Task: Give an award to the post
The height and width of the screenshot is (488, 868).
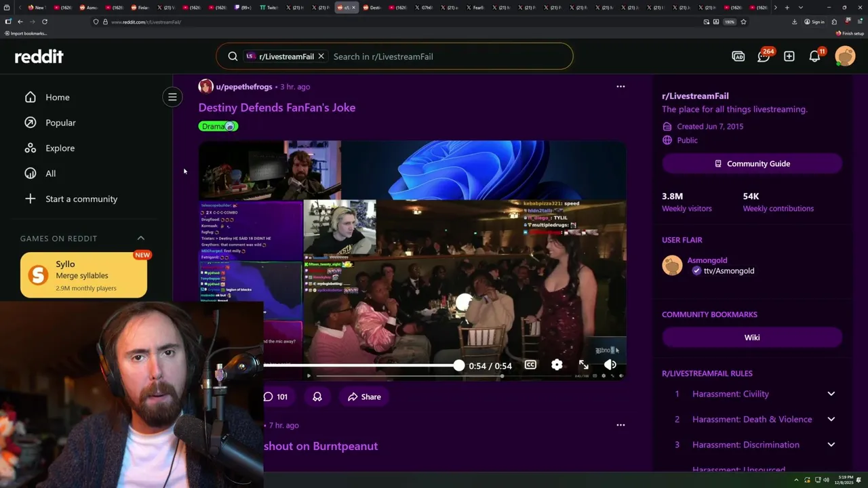Action: click(317, 396)
